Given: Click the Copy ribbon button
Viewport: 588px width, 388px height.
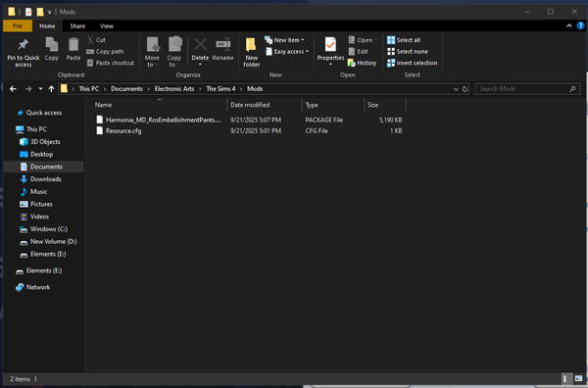Looking at the screenshot, I should point(51,49).
